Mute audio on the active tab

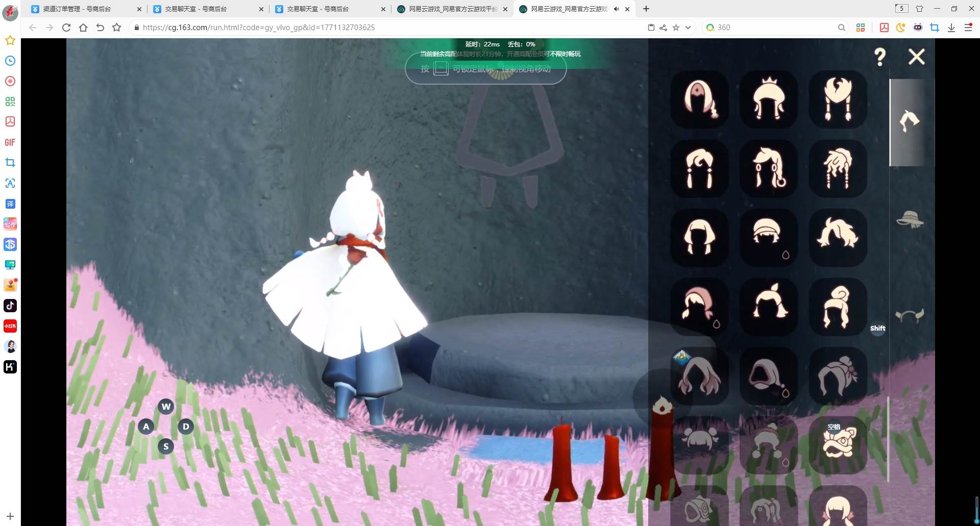click(x=616, y=9)
